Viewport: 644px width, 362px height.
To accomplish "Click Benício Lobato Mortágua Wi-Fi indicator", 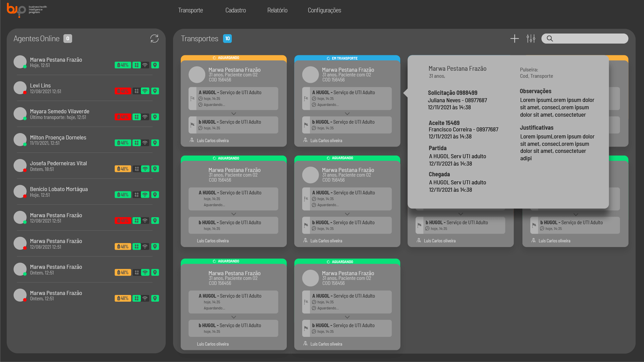I will tap(145, 195).
